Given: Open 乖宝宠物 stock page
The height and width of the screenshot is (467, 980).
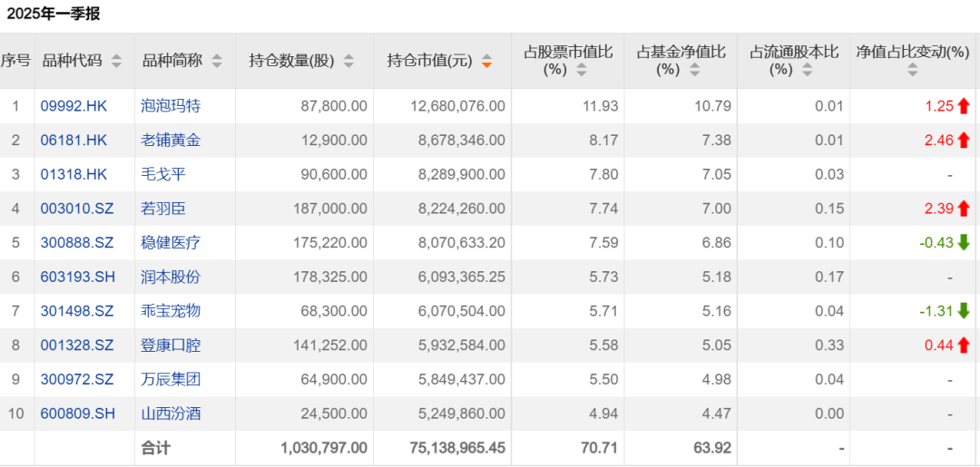Looking at the screenshot, I should [x=171, y=311].
